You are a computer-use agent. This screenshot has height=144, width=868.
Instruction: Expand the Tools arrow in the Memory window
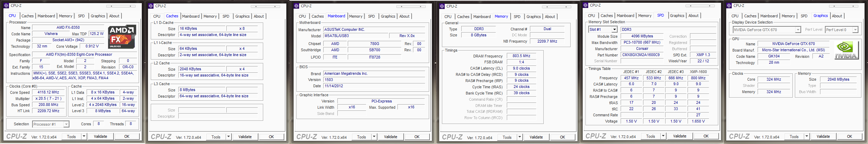pyautogui.click(x=520, y=137)
